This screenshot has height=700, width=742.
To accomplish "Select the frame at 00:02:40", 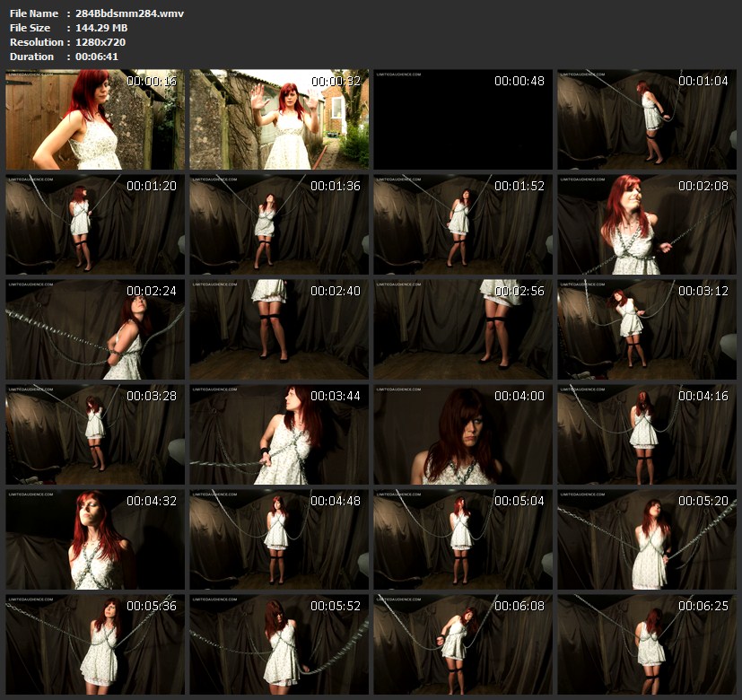I will [x=279, y=329].
